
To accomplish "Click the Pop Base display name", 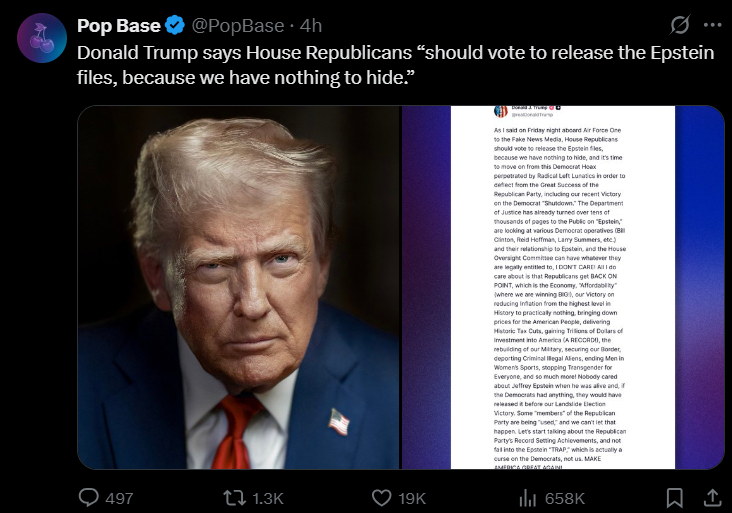I will pos(119,26).
